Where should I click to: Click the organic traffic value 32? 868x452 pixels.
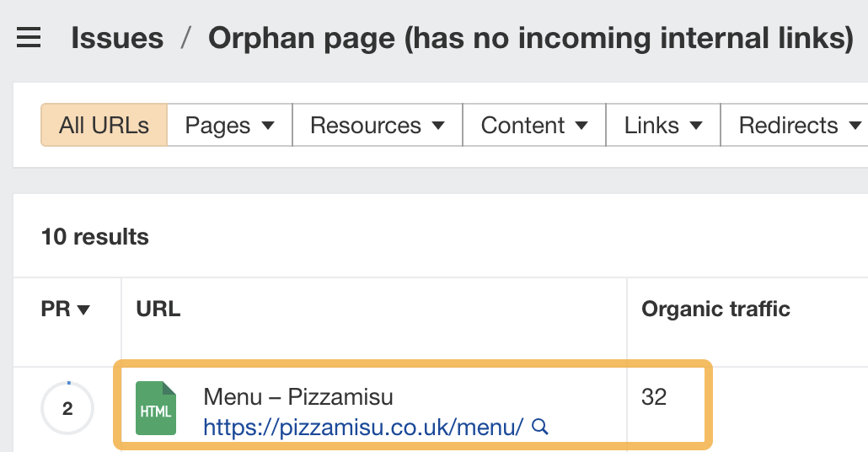(x=654, y=396)
